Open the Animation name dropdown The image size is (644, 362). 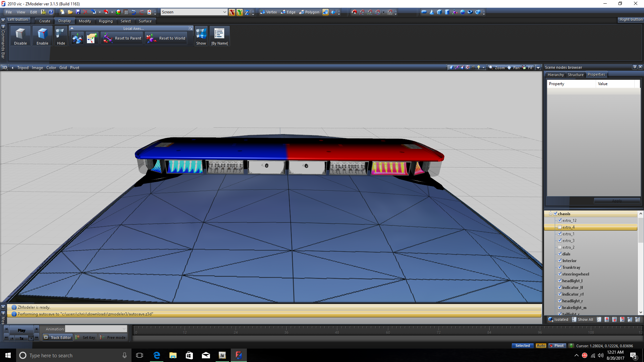[124, 329]
